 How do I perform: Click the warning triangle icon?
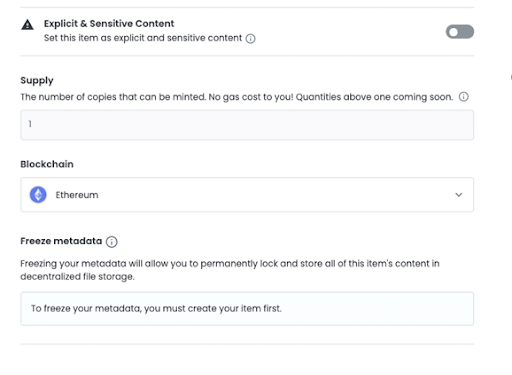click(x=27, y=25)
